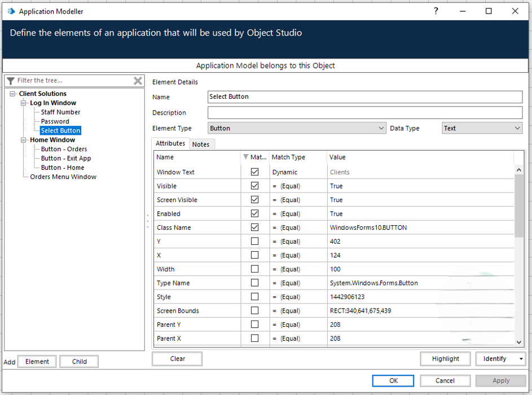Open the Identify button dropdown arrow
This screenshot has height=395, width=532.
521,359
